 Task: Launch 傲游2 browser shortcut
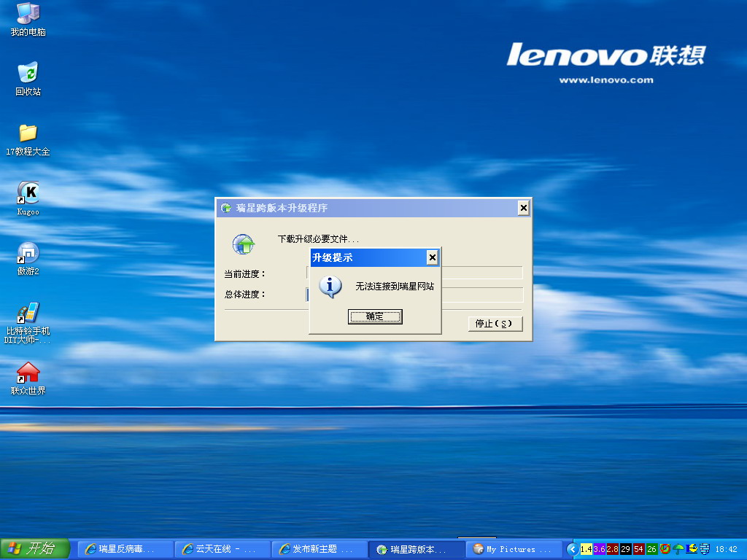click(x=28, y=252)
